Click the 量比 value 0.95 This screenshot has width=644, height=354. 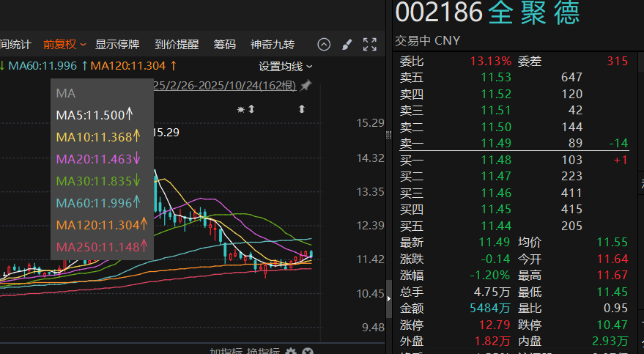tap(615, 308)
